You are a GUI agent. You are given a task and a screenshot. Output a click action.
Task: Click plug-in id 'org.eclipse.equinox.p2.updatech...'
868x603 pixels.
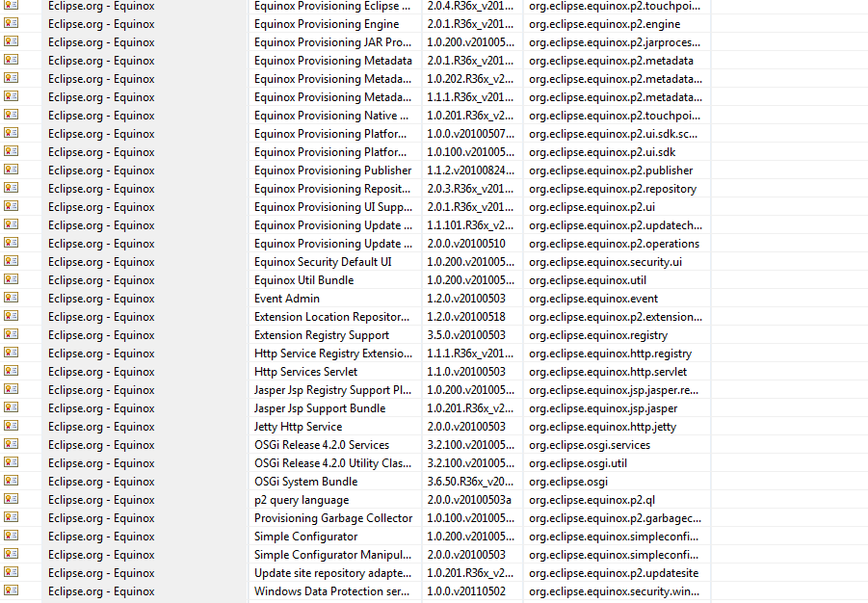[616, 224]
